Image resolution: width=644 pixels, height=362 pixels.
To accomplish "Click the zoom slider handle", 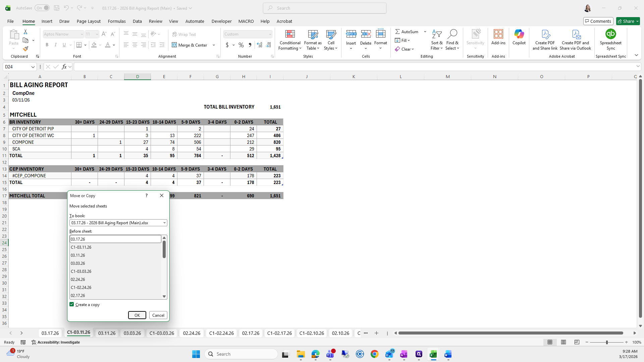I will (x=607, y=342).
